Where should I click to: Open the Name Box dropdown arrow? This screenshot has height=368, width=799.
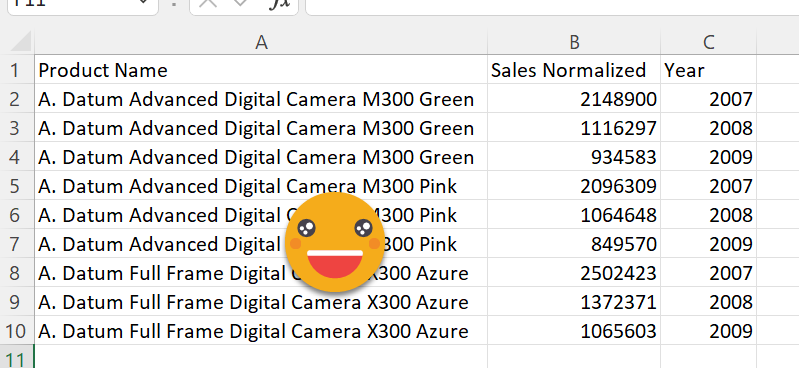coord(143,3)
